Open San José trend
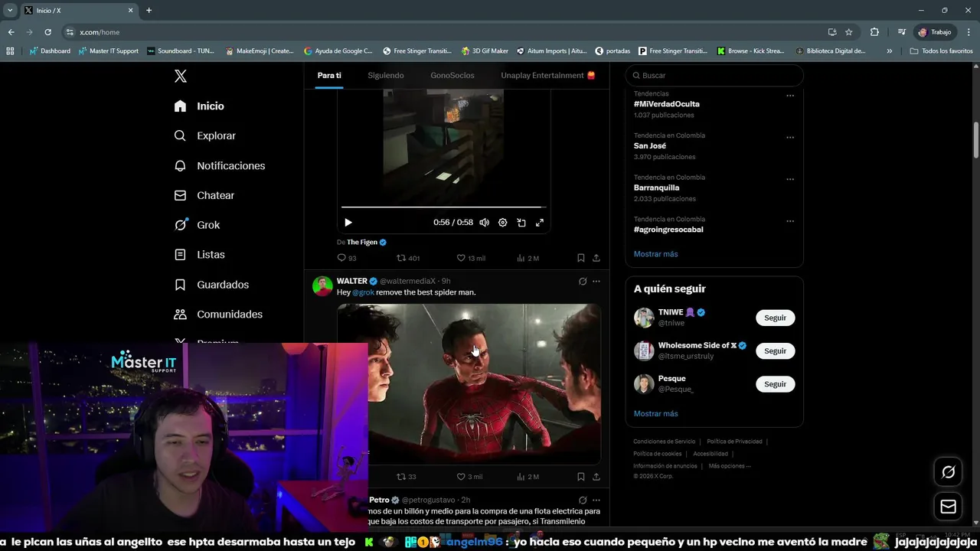This screenshot has height=551, width=980. click(650, 146)
